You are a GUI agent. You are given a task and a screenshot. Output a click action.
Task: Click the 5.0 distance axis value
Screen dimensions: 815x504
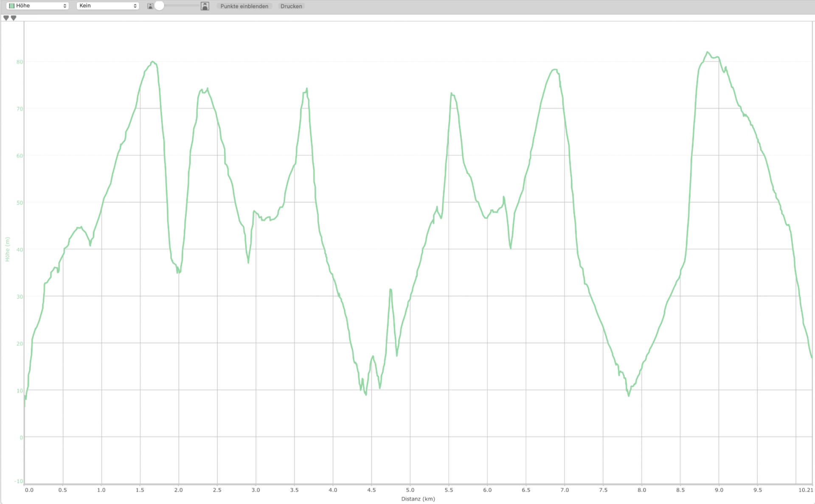[410, 490]
